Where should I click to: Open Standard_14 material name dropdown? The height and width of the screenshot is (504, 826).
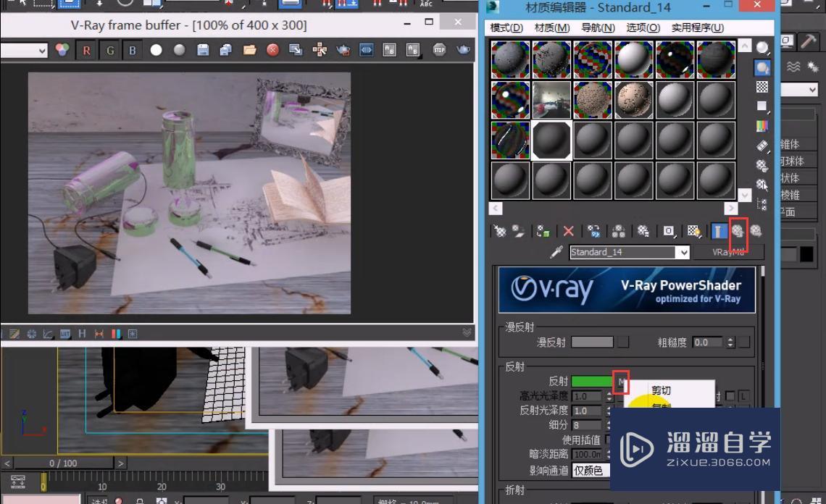(683, 252)
